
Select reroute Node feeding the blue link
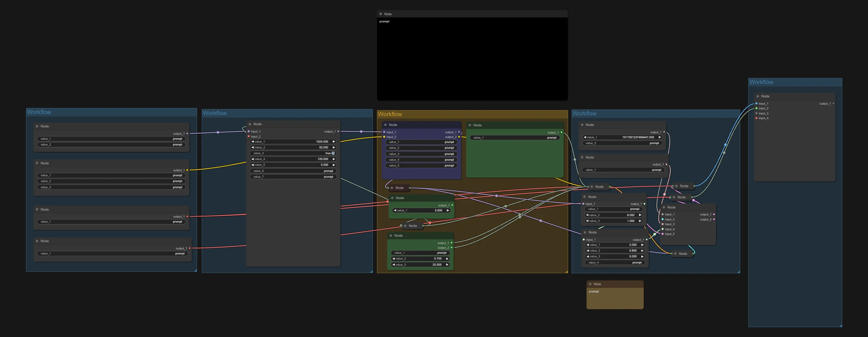click(x=684, y=186)
